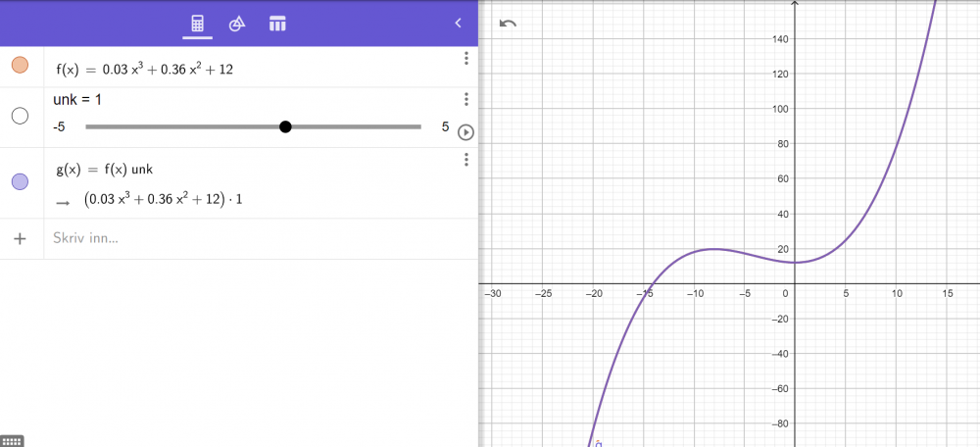The image size is (980, 447).
Task: Select the 'unk = 1' label
Action: point(77,99)
